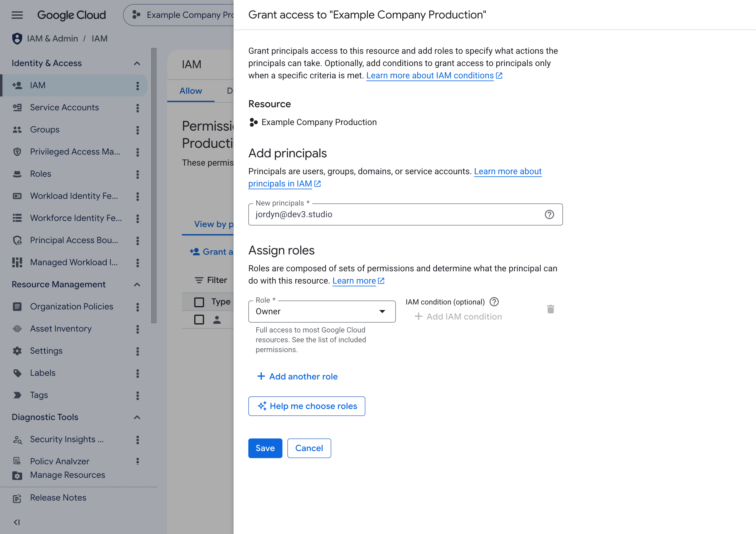The height and width of the screenshot is (534, 756).
Task: Tick the checkbox in the first principal row
Action: 199,319
